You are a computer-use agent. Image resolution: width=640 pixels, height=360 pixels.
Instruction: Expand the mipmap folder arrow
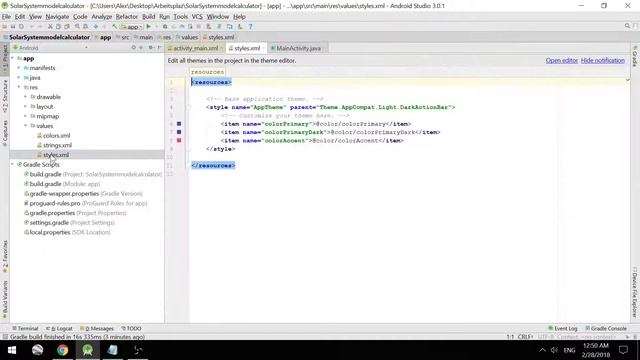pyautogui.click(x=26, y=116)
